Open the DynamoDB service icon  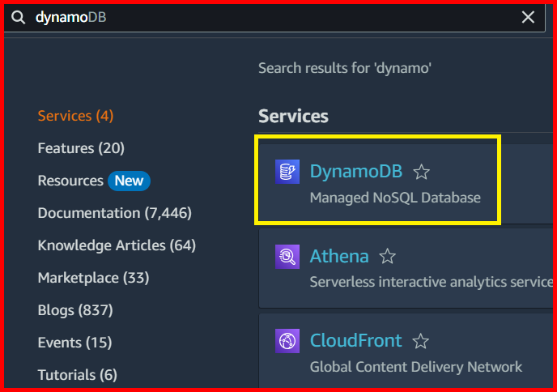pyautogui.click(x=287, y=172)
